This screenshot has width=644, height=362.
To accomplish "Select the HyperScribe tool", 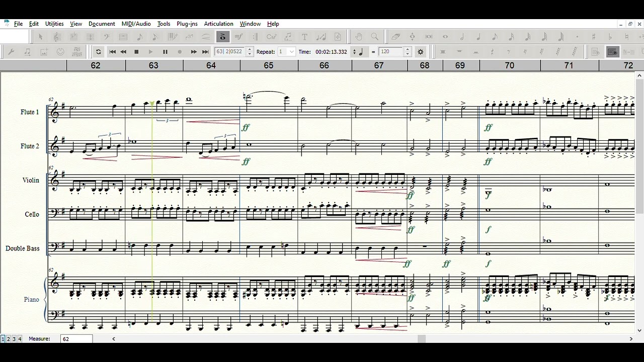I will (x=173, y=37).
